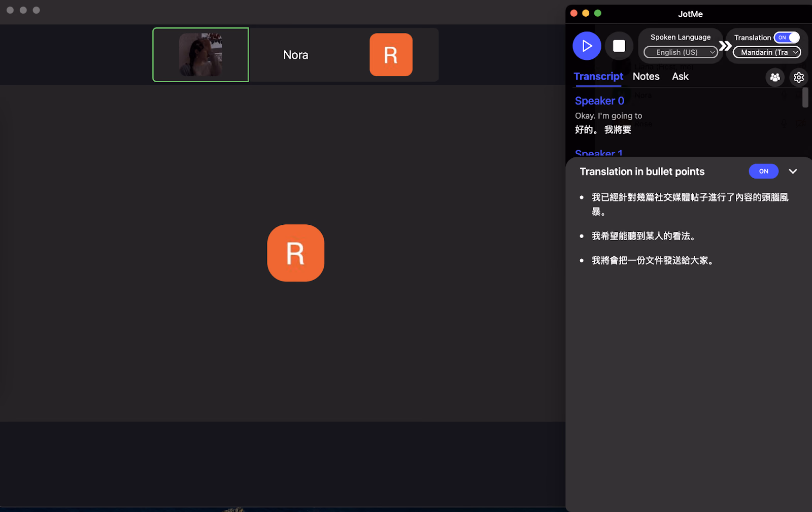Toggle the Translation switch off
812x512 pixels.
pos(787,38)
